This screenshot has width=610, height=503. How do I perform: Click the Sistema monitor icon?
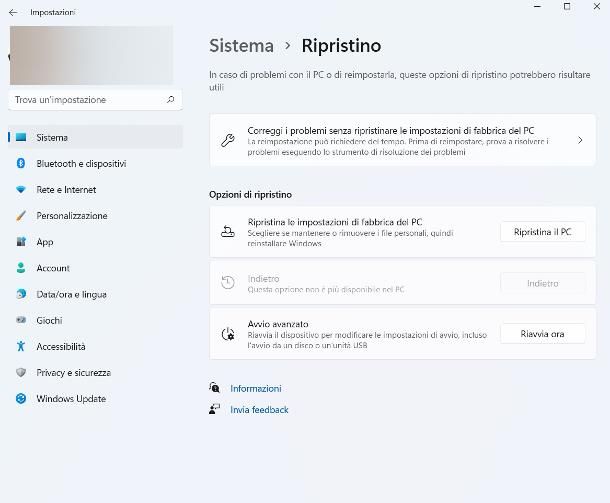click(x=21, y=137)
